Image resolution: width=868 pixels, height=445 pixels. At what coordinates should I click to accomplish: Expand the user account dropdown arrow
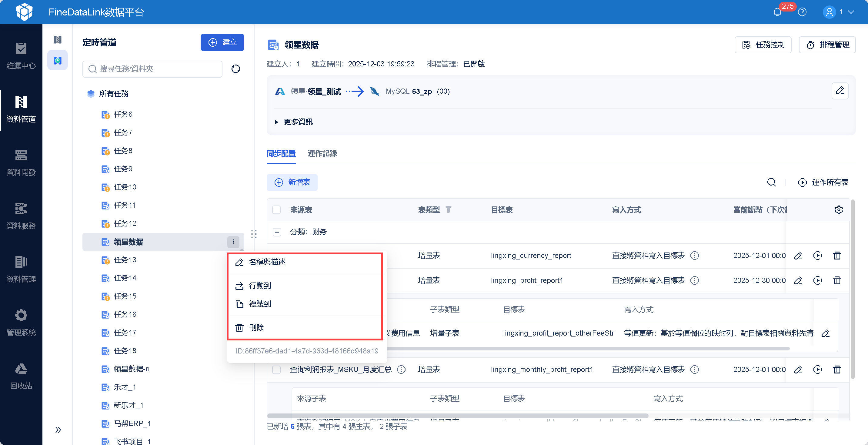click(x=851, y=12)
